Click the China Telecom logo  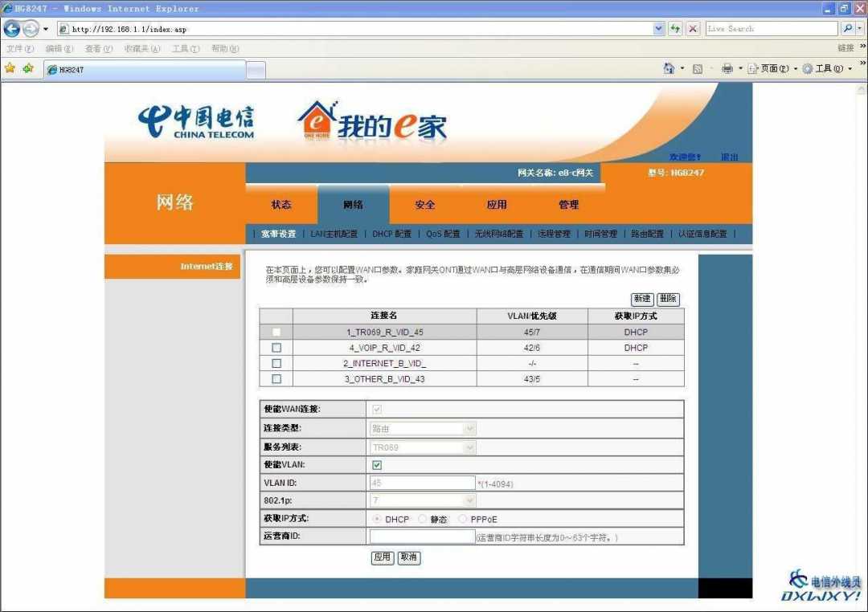point(196,121)
